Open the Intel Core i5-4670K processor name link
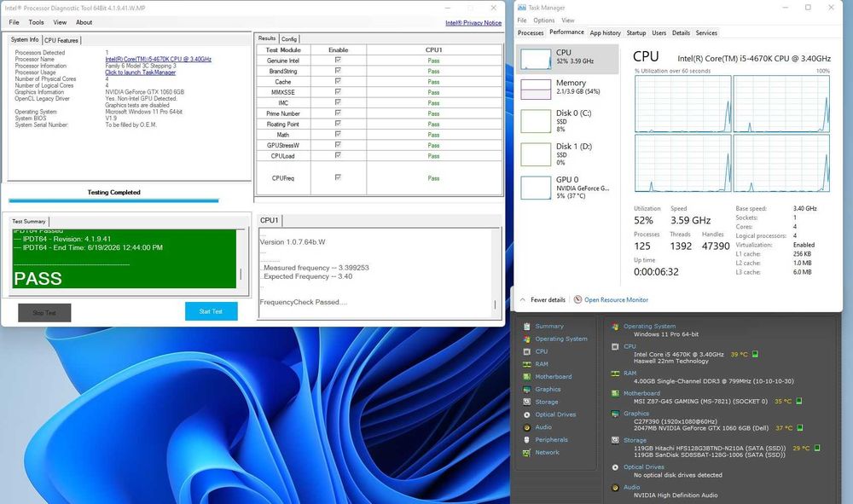 pos(159,59)
